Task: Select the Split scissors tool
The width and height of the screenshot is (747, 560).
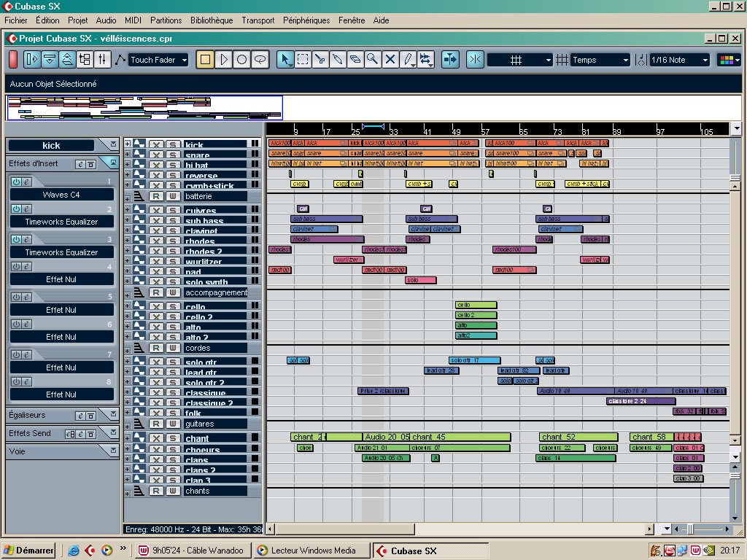Action: [x=320, y=60]
